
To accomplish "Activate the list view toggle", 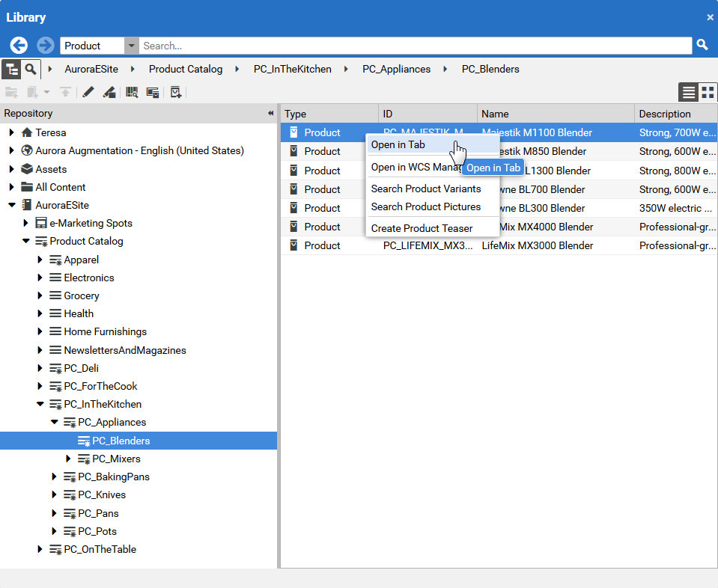I will pos(688,92).
